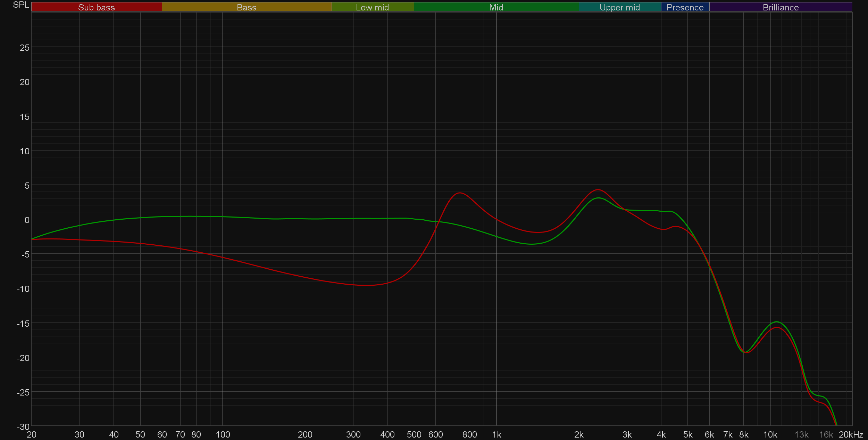The width and height of the screenshot is (868, 440).
Task: Select the Presence band header
Action: click(x=685, y=7)
